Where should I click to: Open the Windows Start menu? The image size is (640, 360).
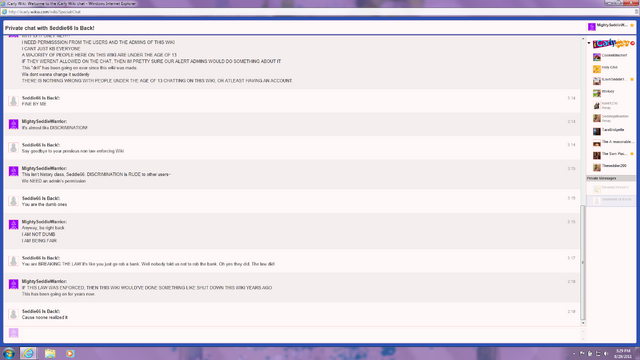click(9, 353)
